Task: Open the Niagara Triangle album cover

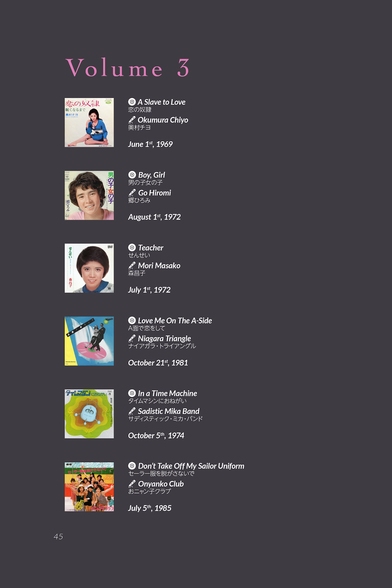Action: coord(89,341)
